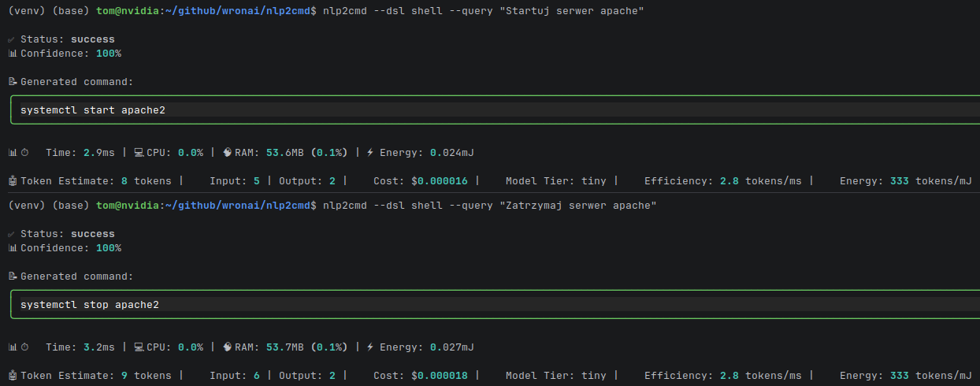Image resolution: width=980 pixels, height=386 pixels.
Task: Click the robot icon before Token Estimate: 9 tokens
Action: point(12,376)
